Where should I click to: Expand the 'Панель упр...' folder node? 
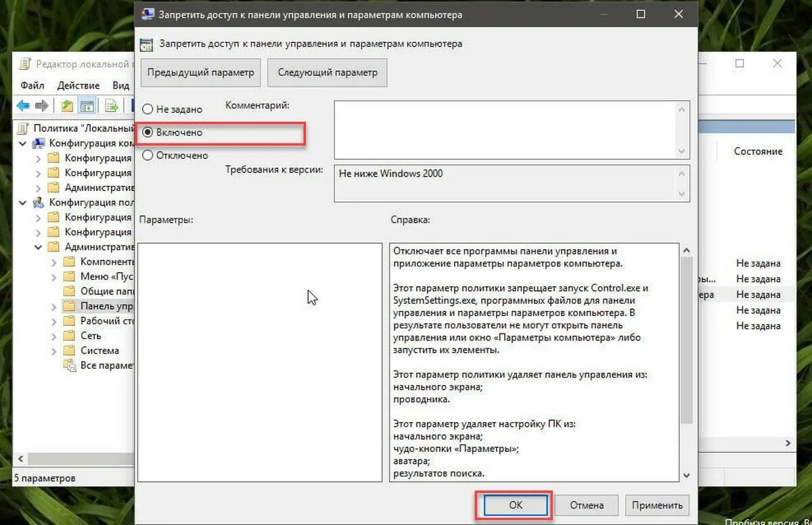(x=54, y=306)
